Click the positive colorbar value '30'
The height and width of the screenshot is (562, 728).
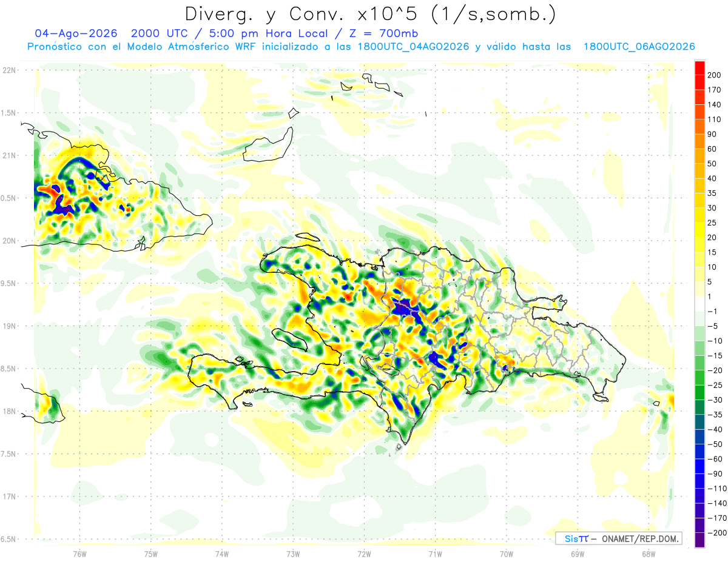(712, 208)
